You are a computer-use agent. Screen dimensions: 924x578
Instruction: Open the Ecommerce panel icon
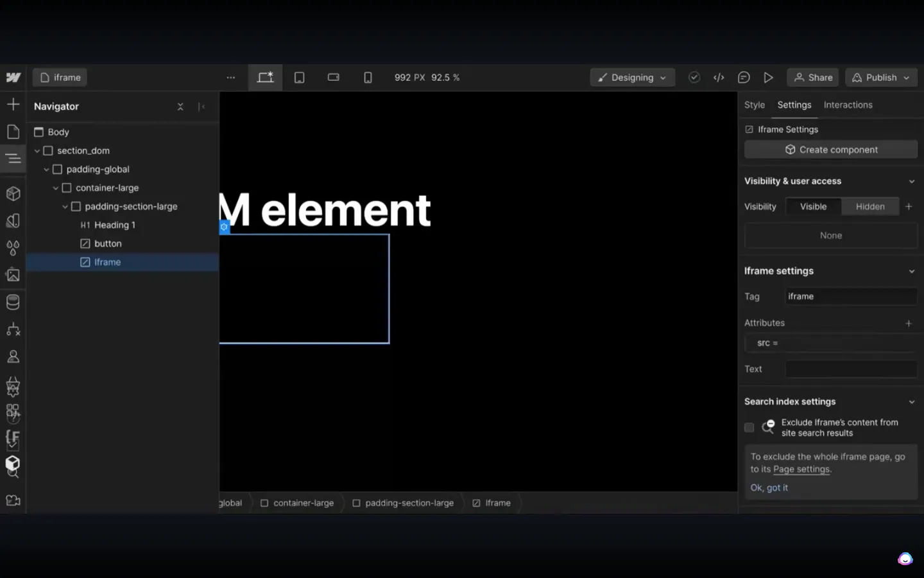[13, 385]
